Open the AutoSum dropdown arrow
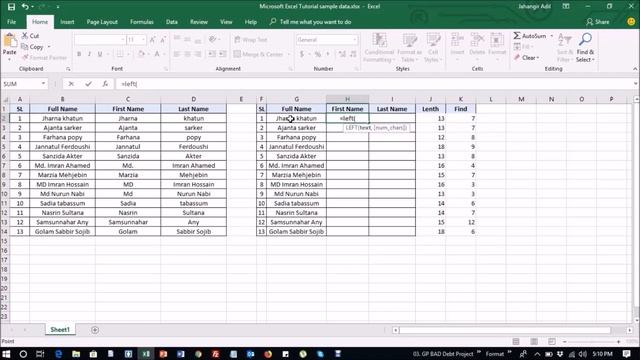 [551, 36]
